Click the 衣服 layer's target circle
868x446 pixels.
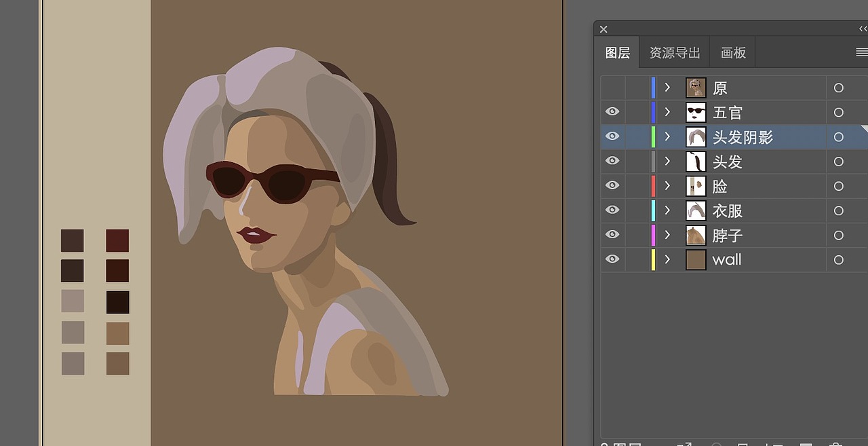(838, 211)
